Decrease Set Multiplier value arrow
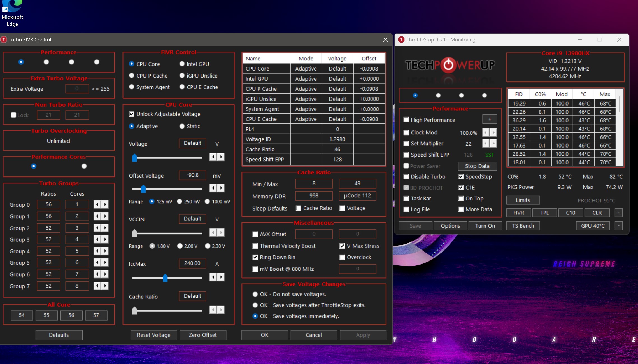The height and width of the screenshot is (364, 638). [486, 143]
